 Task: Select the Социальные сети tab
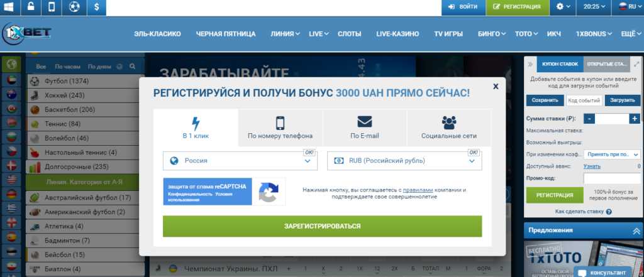[x=449, y=128]
